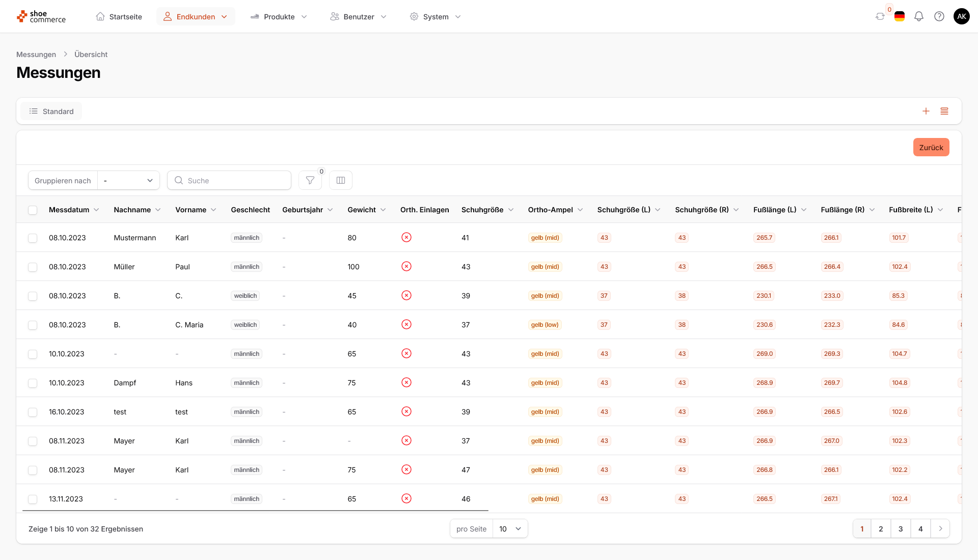
Task: Open the help question mark icon
Action: coord(939,16)
